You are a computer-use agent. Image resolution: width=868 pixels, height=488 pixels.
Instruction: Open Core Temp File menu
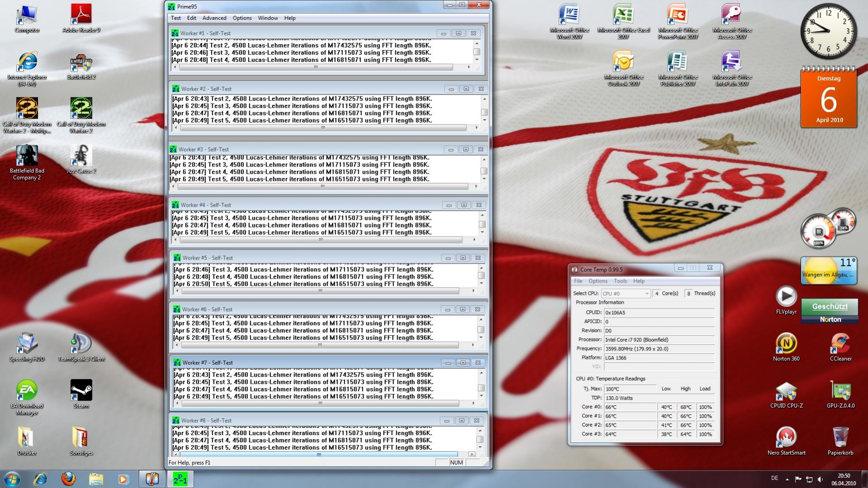coord(578,281)
